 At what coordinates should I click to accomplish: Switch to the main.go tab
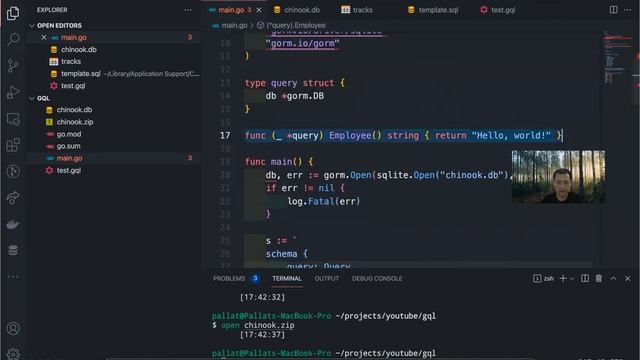231,10
